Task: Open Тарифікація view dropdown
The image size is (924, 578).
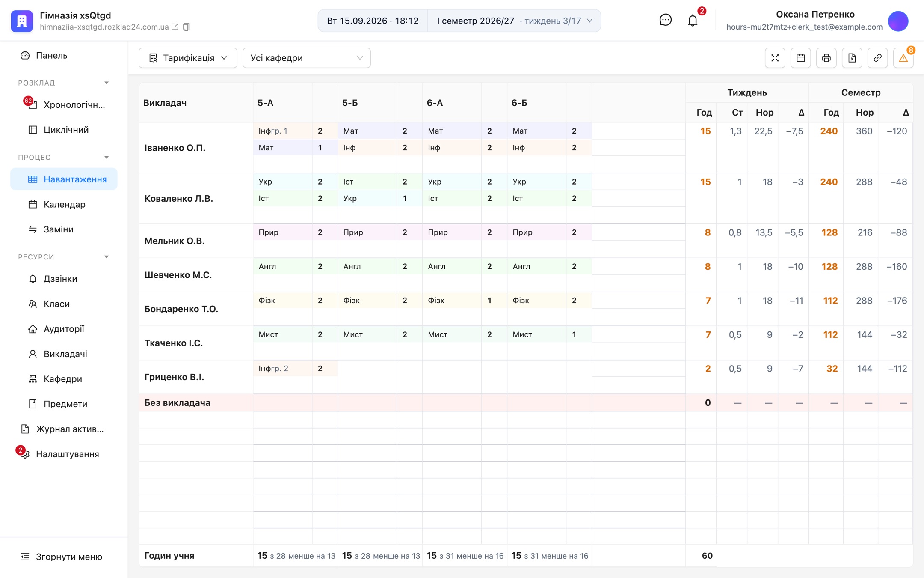Action: coord(188,58)
